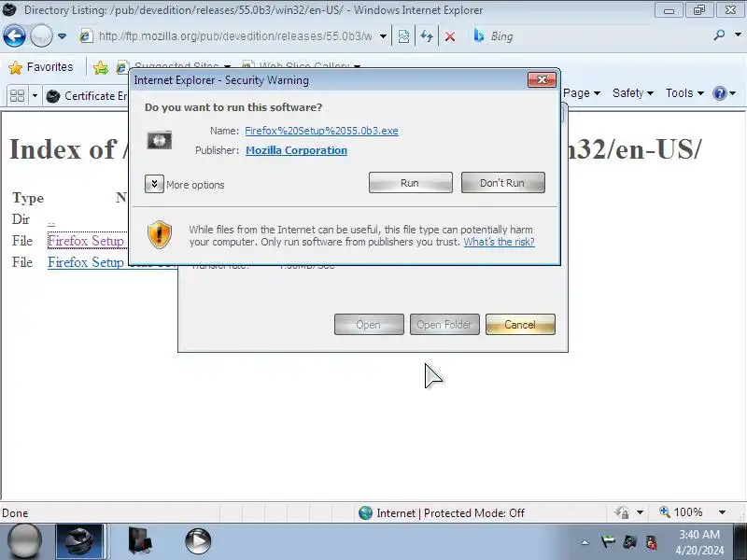Click the warning shield icon
This screenshot has width=747, height=560.
point(160,234)
